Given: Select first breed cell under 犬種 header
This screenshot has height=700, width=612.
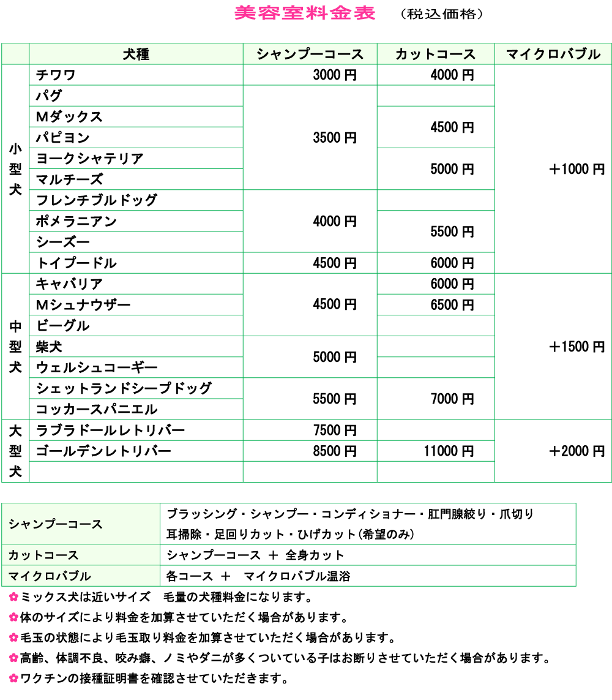Looking at the screenshot, I should coord(136,75).
